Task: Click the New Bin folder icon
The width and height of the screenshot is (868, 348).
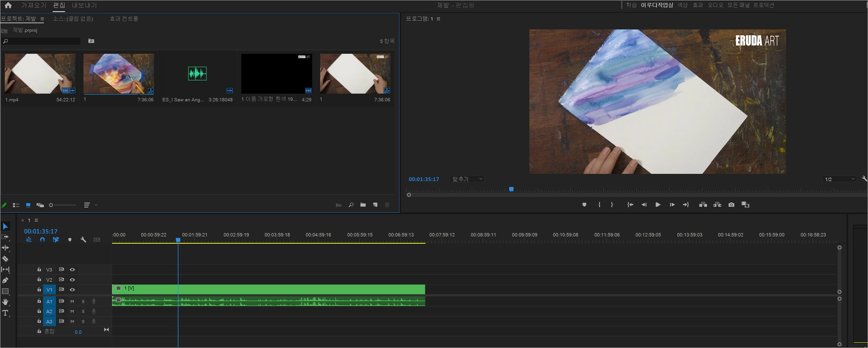Action: 363,205
